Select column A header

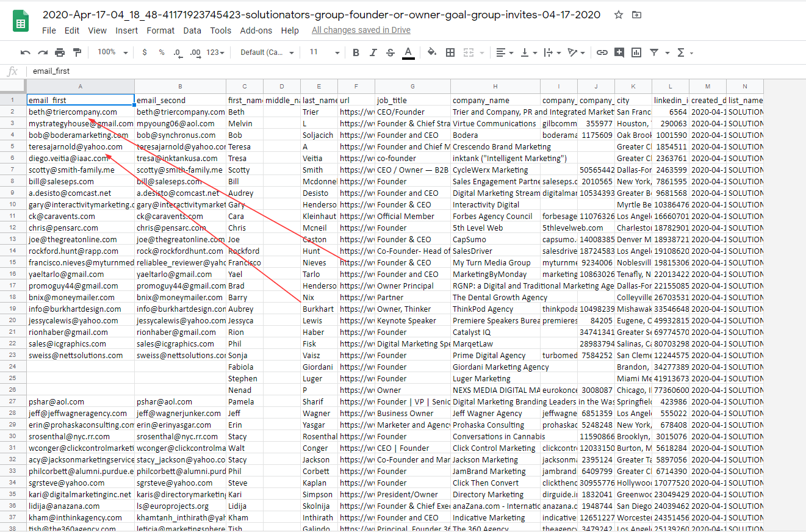(x=81, y=86)
